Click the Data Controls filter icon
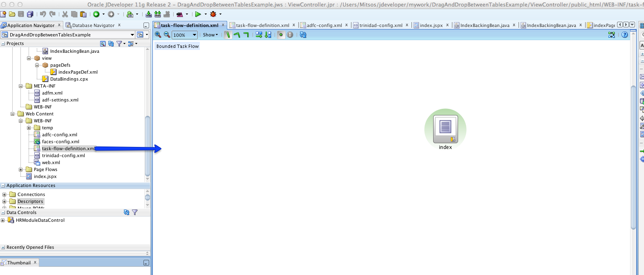Viewport: 644px width, 275px height. (135, 212)
